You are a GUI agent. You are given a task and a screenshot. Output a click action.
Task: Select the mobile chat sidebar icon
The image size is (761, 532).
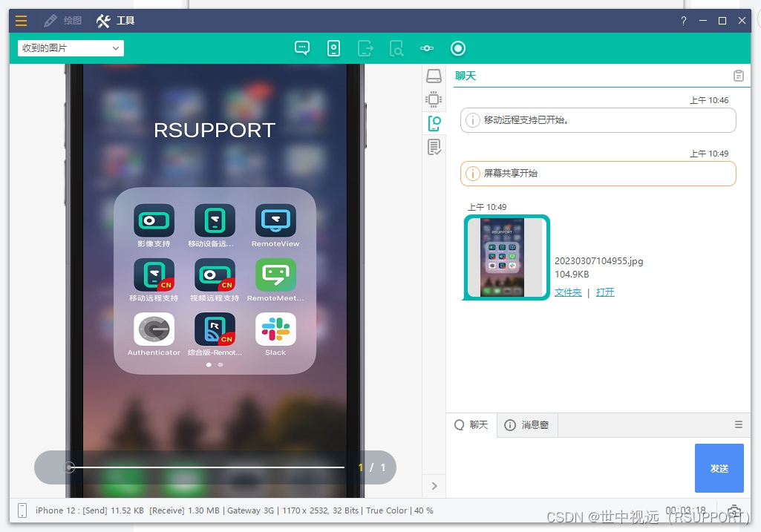click(434, 123)
